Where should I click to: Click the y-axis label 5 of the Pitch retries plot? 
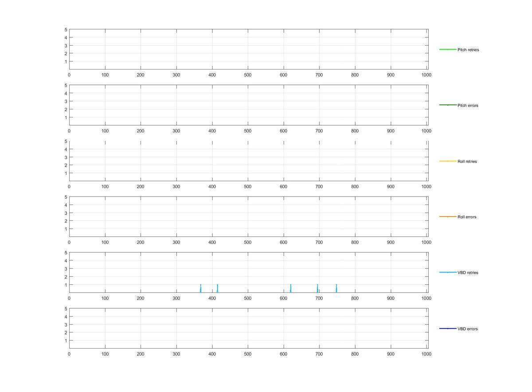tap(66, 30)
